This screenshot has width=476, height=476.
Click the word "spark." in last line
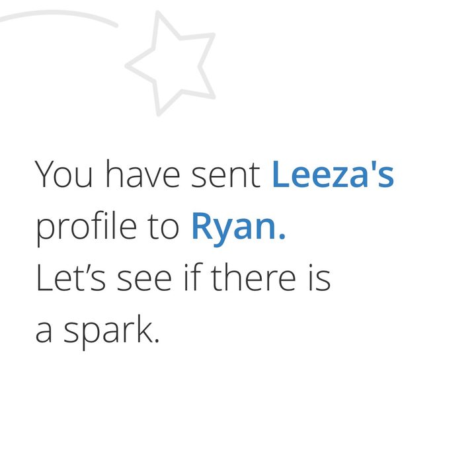point(112,331)
